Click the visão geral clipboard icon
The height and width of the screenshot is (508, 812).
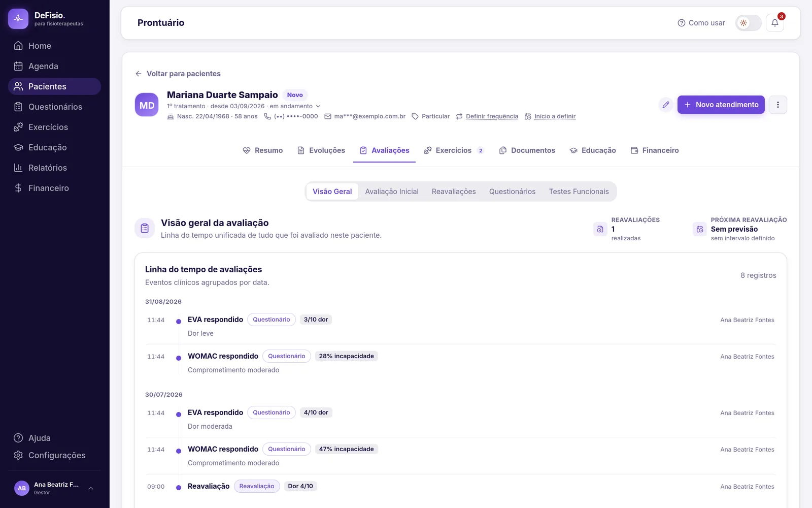145,228
